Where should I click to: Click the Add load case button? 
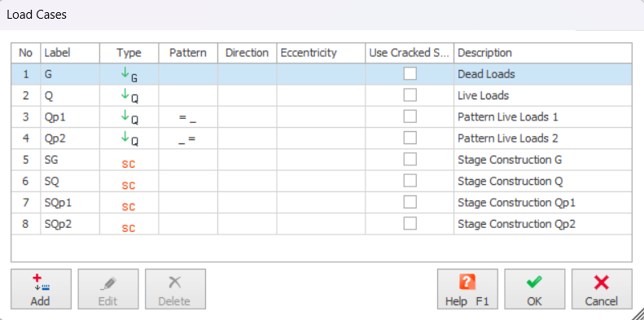[x=41, y=289]
